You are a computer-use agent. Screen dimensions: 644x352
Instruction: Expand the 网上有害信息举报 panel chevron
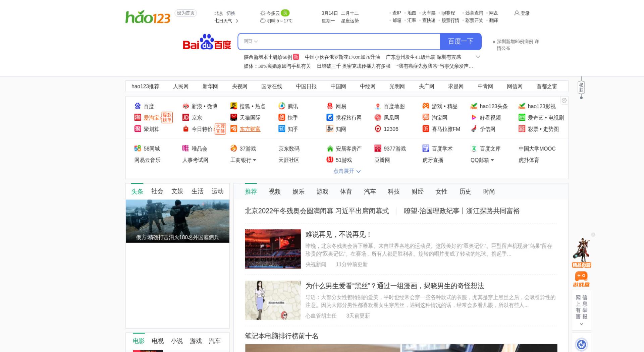click(x=581, y=324)
